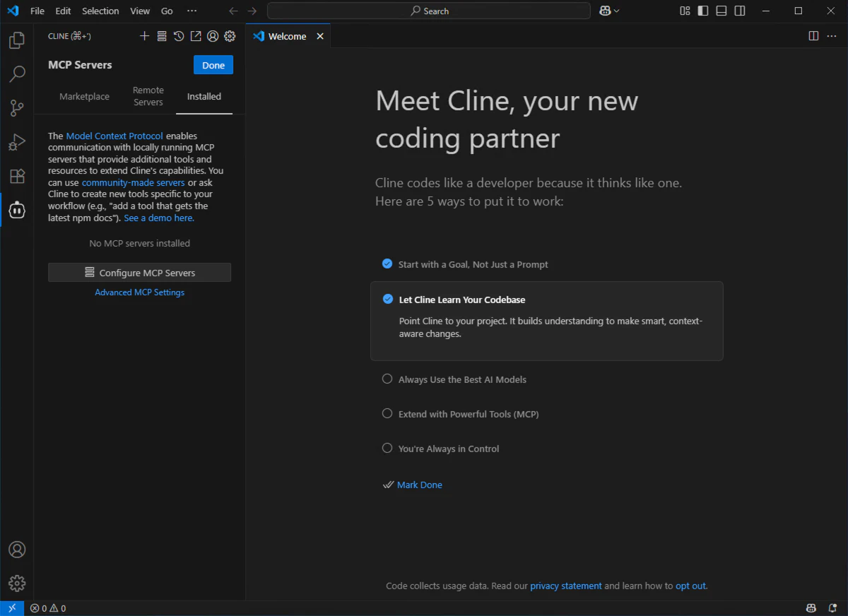Screen dimensions: 848x616
Task: Switch to the Installed tab
Action: coord(204,97)
